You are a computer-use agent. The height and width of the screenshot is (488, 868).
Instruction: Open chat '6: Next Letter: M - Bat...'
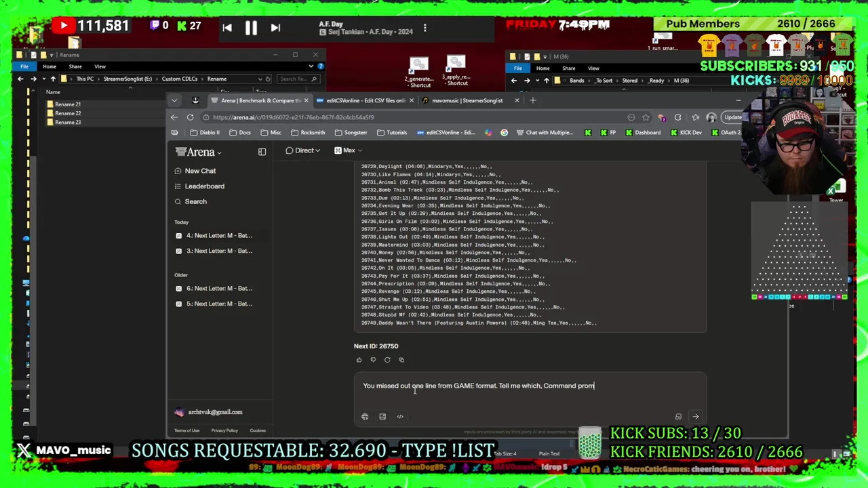(219, 289)
